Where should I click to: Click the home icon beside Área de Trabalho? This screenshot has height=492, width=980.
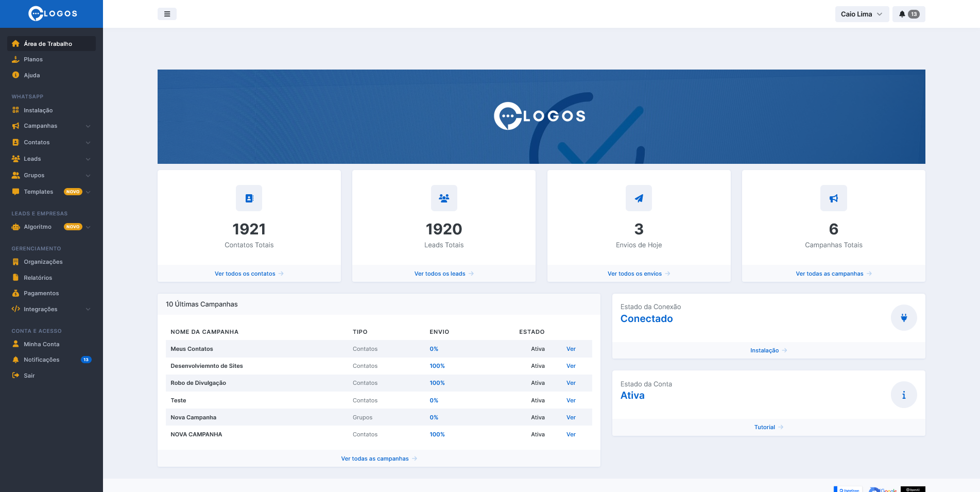point(15,44)
